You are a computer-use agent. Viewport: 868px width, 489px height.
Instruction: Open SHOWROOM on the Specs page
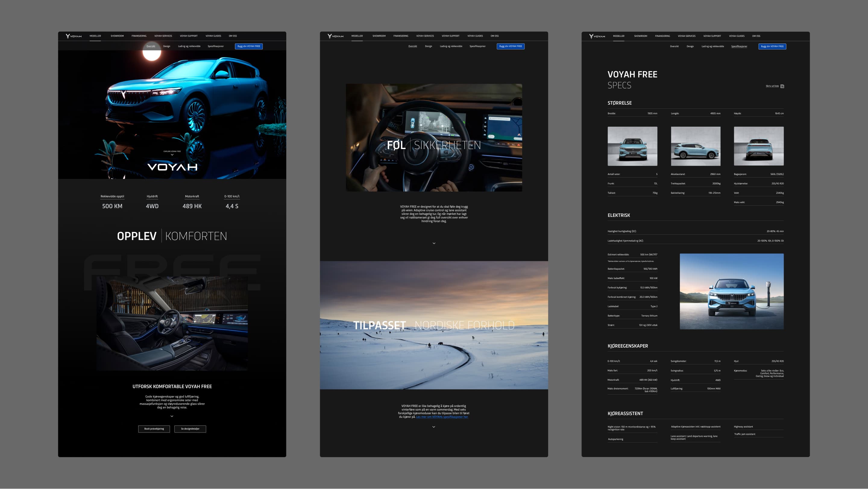click(640, 36)
